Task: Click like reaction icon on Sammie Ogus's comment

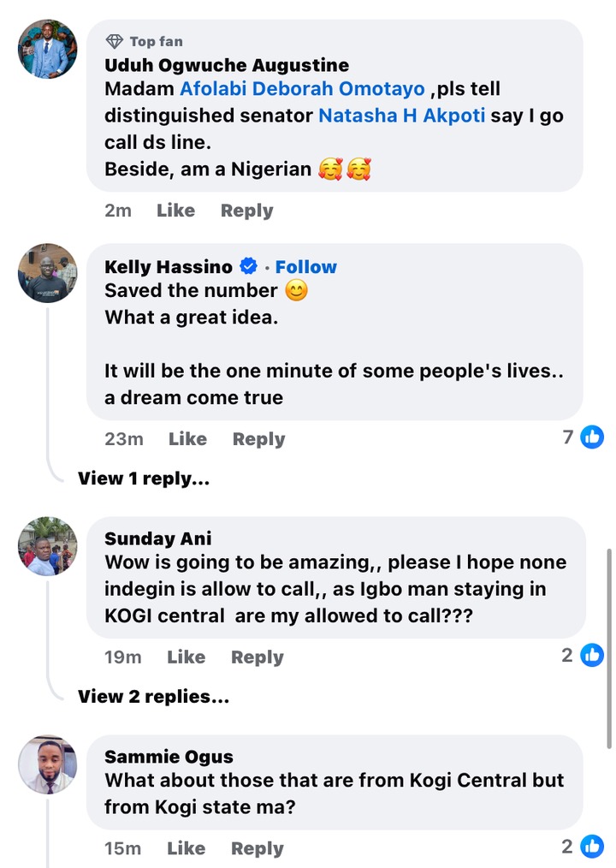Action: tap(592, 847)
